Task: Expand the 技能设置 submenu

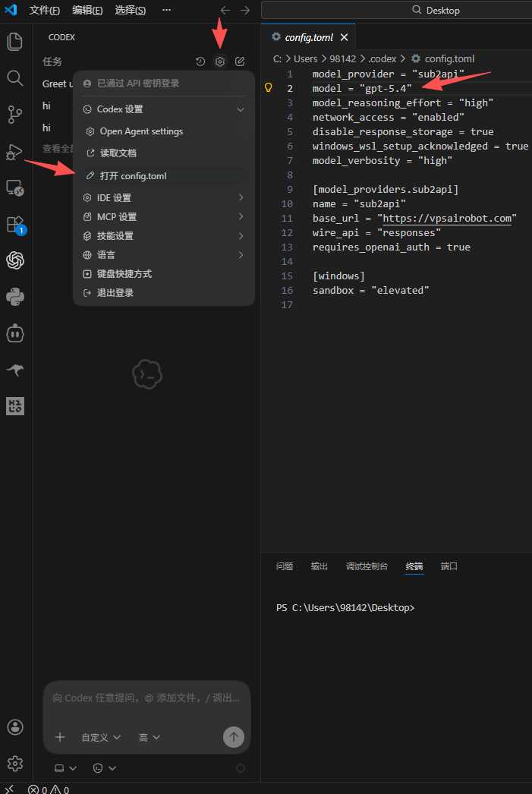Action: (x=164, y=236)
